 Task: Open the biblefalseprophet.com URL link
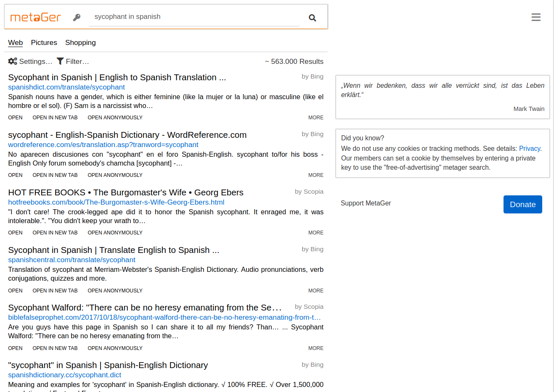pos(164,317)
